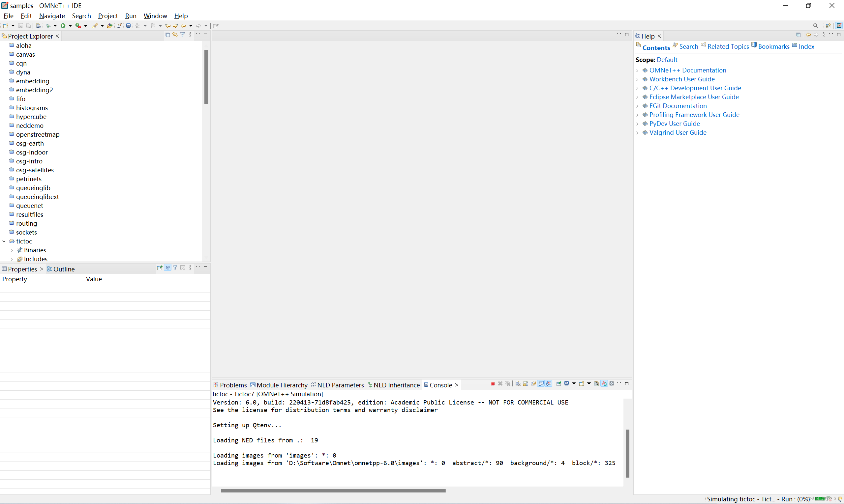Click the green Run toolbar button
The height and width of the screenshot is (504, 844).
click(x=63, y=26)
